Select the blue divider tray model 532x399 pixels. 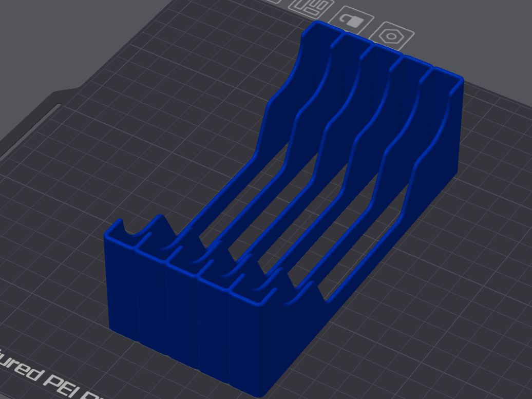coord(283,208)
